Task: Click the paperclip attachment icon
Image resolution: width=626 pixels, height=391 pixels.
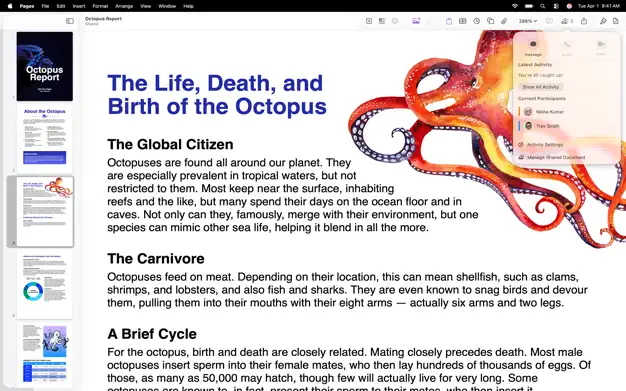Action: click(504, 21)
